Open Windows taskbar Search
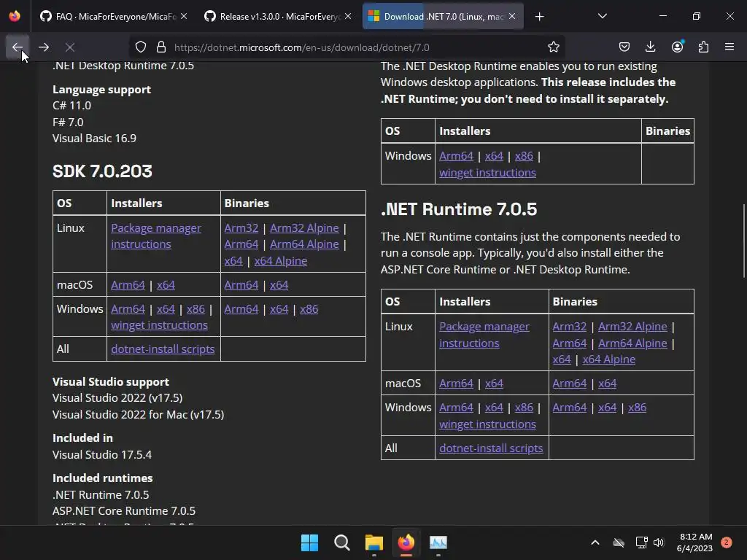The image size is (747, 560). (341, 542)
